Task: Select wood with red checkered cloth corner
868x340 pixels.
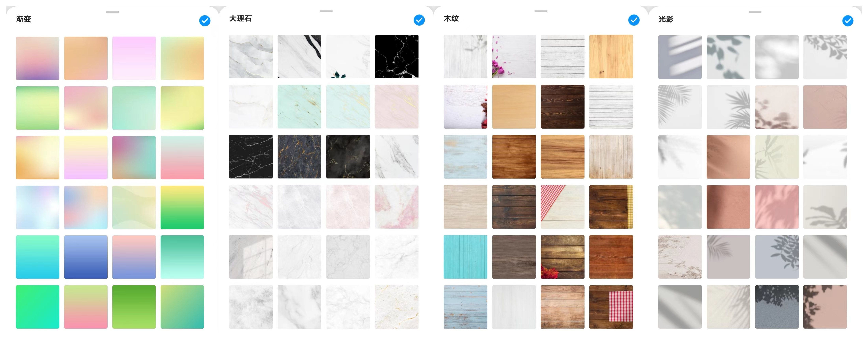Action: click(x=562, y=207)
